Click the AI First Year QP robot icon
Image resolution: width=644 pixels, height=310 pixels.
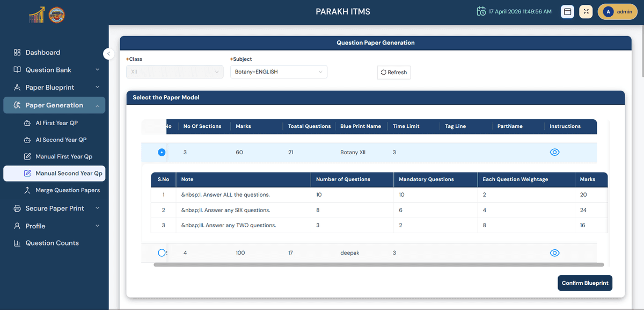pos(27,123)
